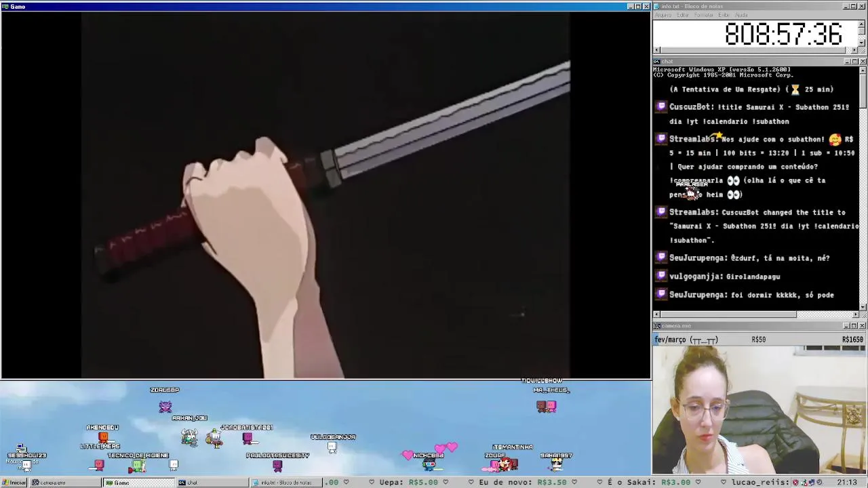This screenshot has height=488, width=868.
Task: Click the console icon in chat title bar
Action: point(656,62)
